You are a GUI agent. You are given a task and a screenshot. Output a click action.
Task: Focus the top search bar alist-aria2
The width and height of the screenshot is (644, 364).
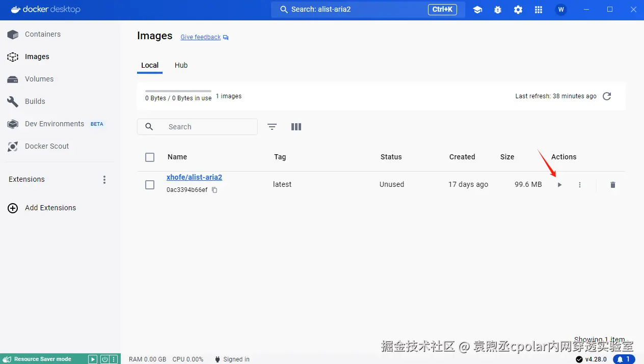(368, 10)
